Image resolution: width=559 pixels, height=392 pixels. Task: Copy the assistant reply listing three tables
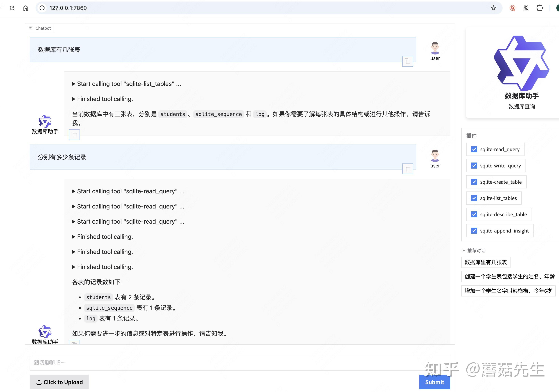click(74, 135)
